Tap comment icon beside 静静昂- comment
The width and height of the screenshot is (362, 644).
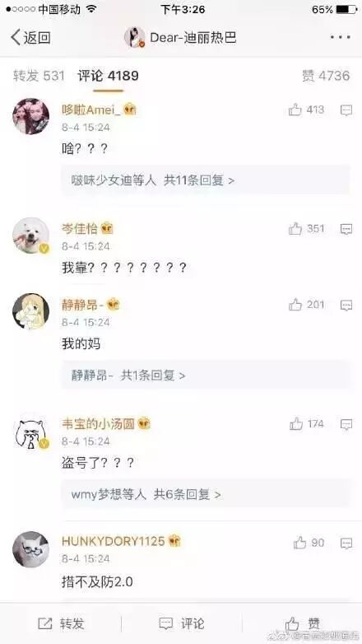[346, 305]
